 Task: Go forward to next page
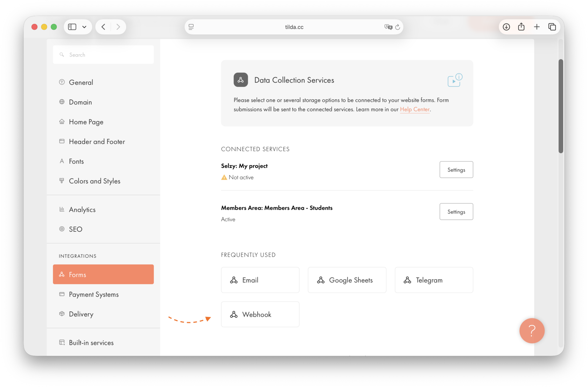tap(118, 27)
